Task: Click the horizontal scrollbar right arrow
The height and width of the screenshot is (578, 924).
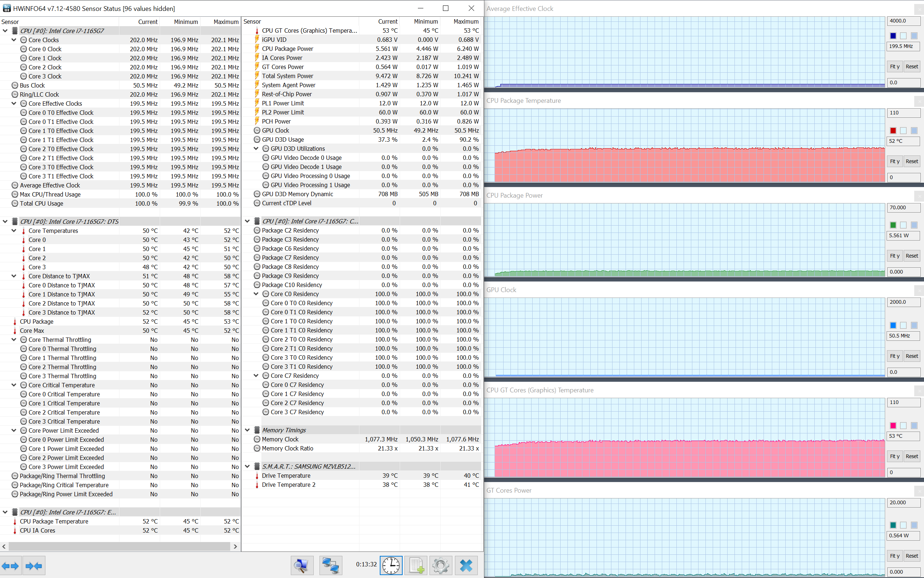Action: pos(235,547)
